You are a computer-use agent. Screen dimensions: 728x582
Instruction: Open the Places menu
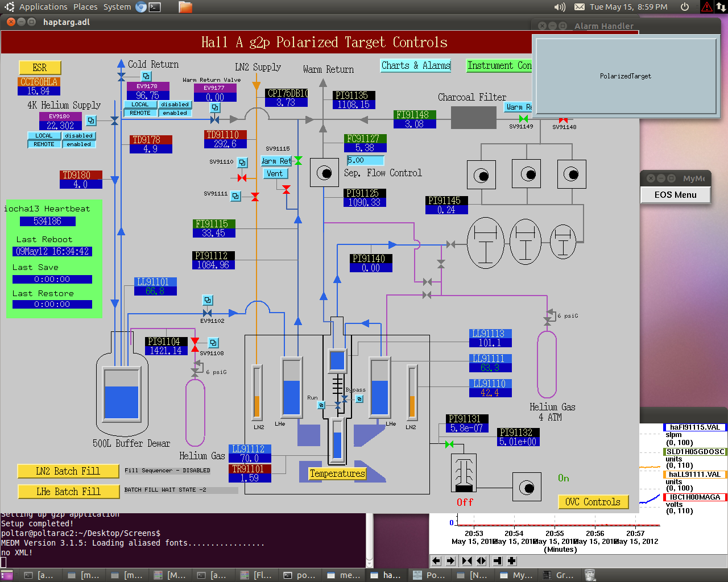[85, 7]
